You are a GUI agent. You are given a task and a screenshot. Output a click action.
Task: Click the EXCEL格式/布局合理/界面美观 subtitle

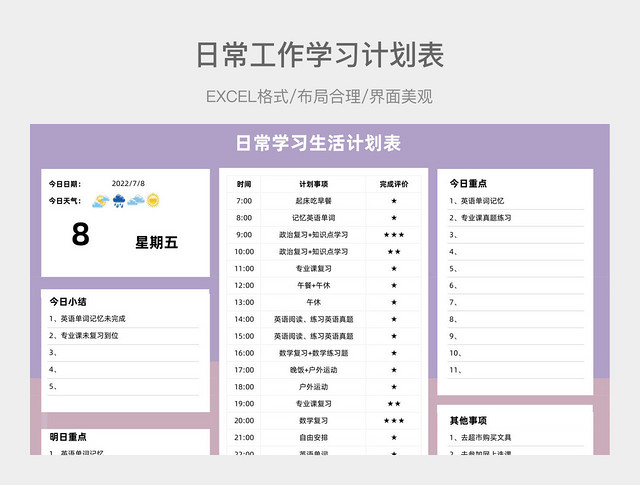coord(319,97)
